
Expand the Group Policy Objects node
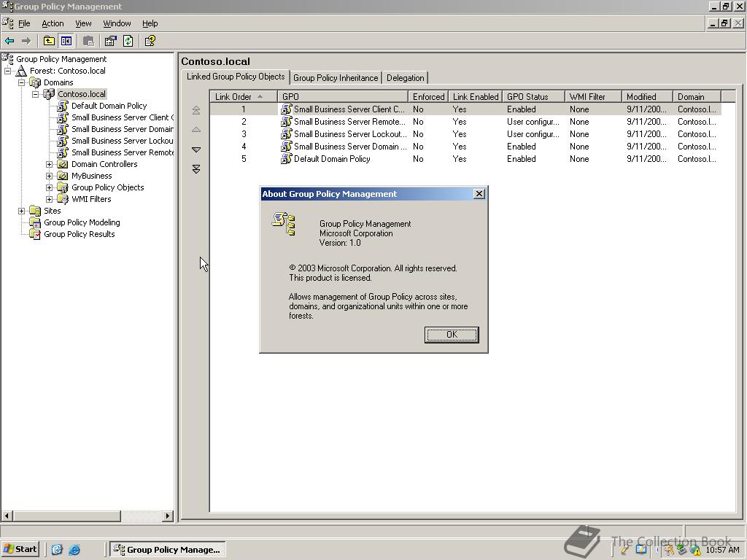(x=49, y=187)
